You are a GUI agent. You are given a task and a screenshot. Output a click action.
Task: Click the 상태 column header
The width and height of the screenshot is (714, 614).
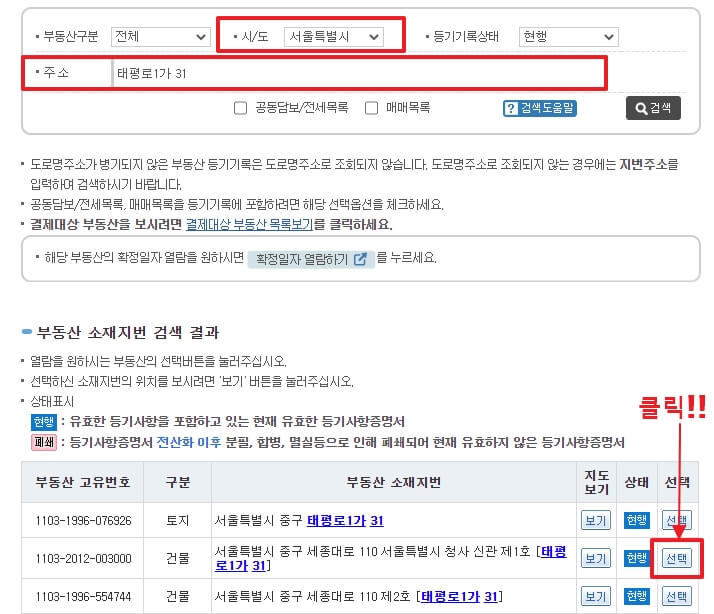[x=637, y=482]
